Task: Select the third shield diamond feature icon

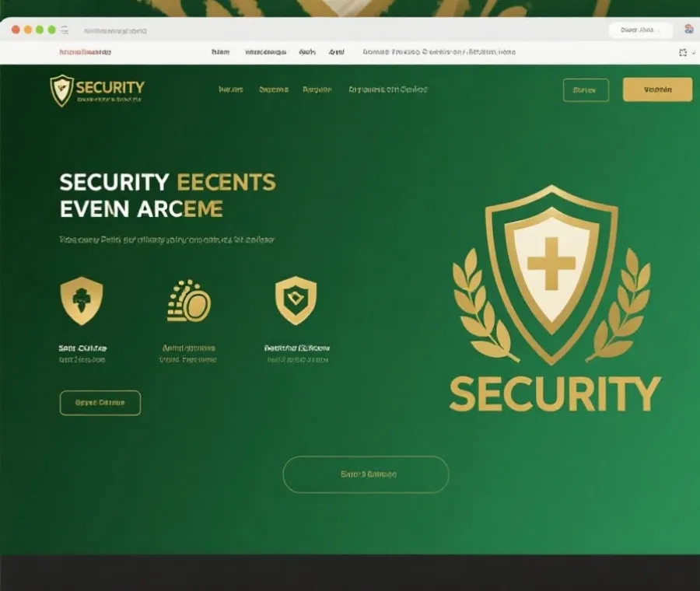Action: pos(296,300)
